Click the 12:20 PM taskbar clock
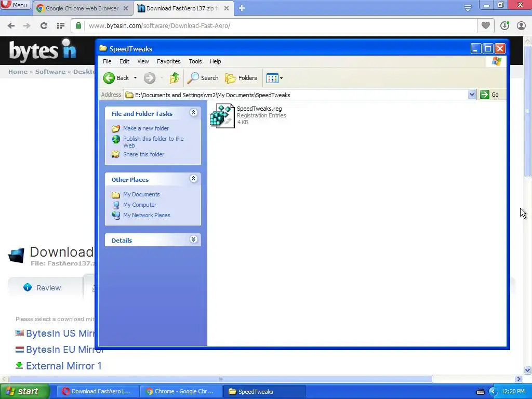 (x=513, y=392)
